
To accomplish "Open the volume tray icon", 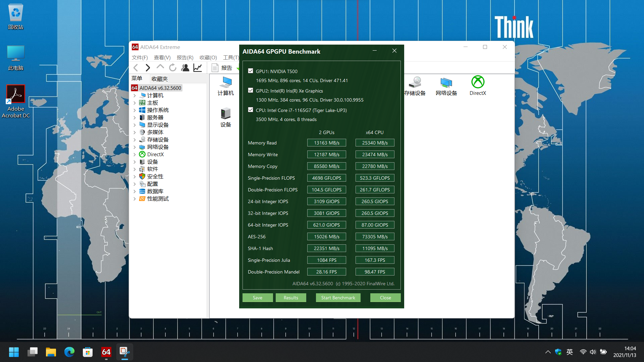I will (x=593, y=352).
